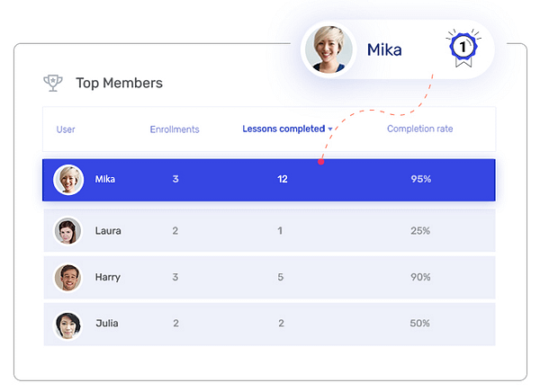Click Laura's avatar photo
The image size is (549, 392).
(x=68, y=231)
